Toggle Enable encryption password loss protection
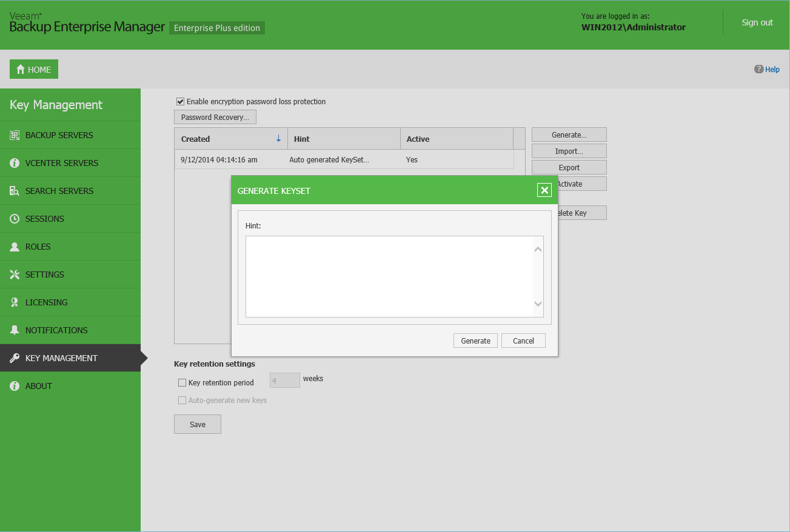The height and width of the screenshot is (532, 790). pos(180,101)
